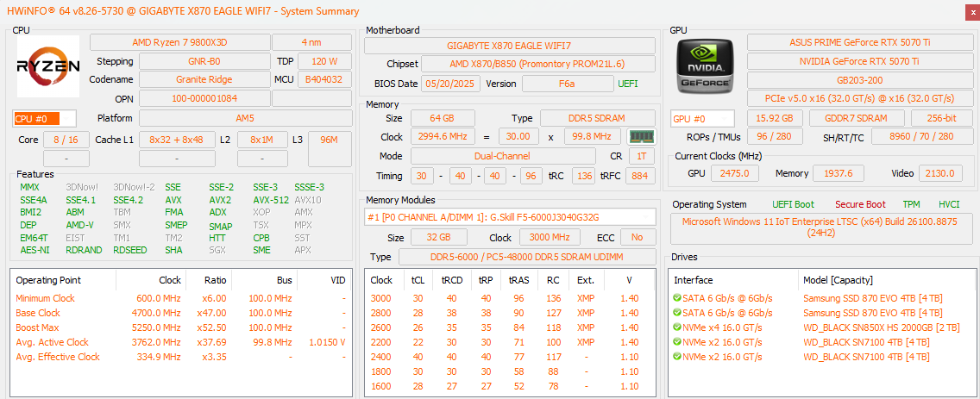The height and width of the screenshot is (399, 980).
Task: Click the UEFI Boot status label
Action: [x=793, y=204]
